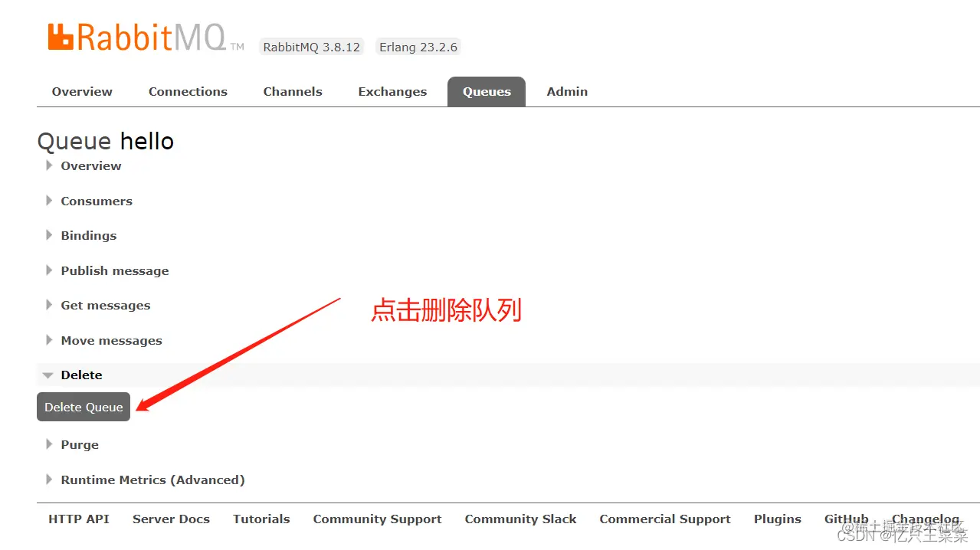
Task: Visit the Tutorials link
Action: pos(261,519)
